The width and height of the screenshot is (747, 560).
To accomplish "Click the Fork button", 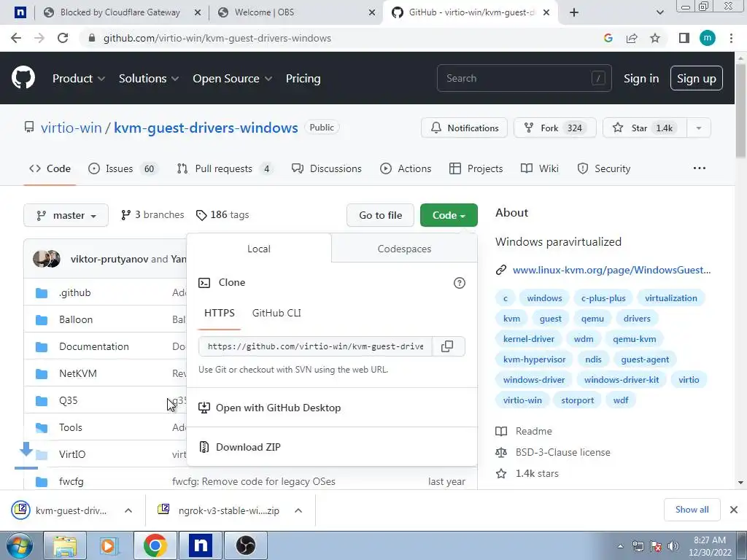I will [x=554, y=128].
